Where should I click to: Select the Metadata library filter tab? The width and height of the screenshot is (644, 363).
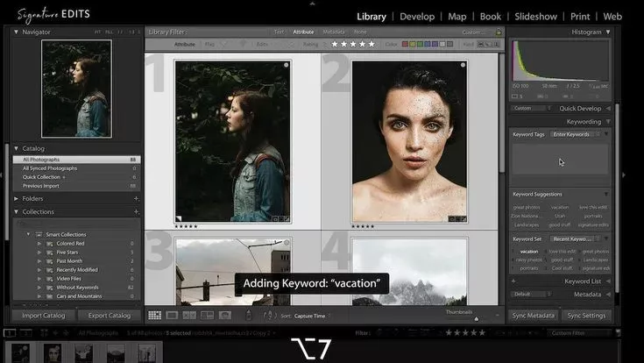tap(334, 32)
